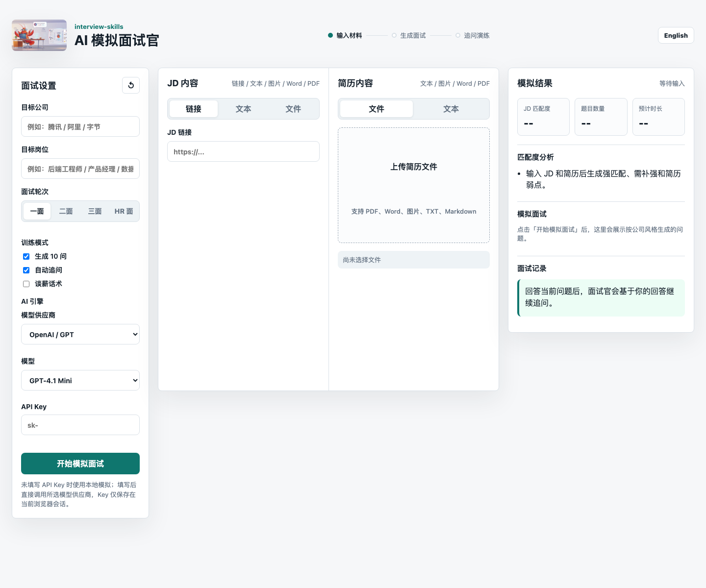Click the 回答当前问题后 record note

click(x=601, y=298)
